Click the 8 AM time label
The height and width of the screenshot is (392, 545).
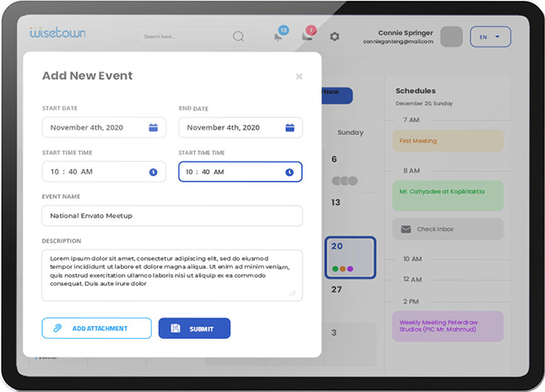click(x=412, y=170)
